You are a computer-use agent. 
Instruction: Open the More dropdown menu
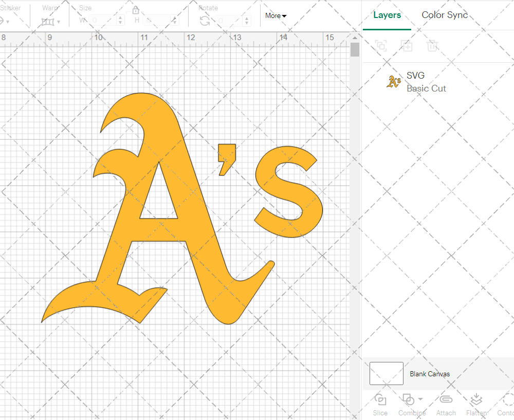(276, 15)
